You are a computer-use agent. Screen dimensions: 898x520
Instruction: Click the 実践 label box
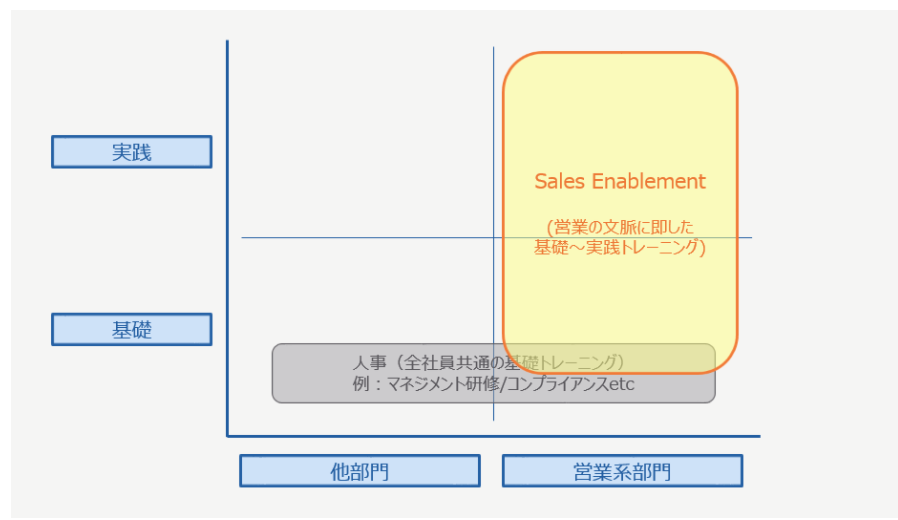[131, 152]
